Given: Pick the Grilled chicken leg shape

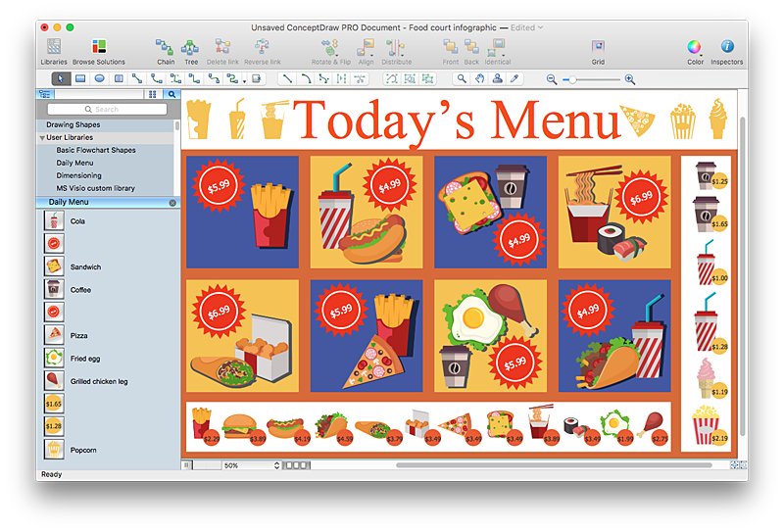Looking at the screenshot, I should click(x=54, y=381).
